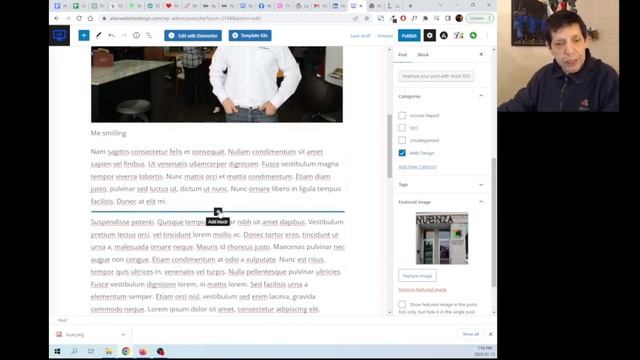Expand the Tags panel
640x360 pixels.
coord(481,184)
